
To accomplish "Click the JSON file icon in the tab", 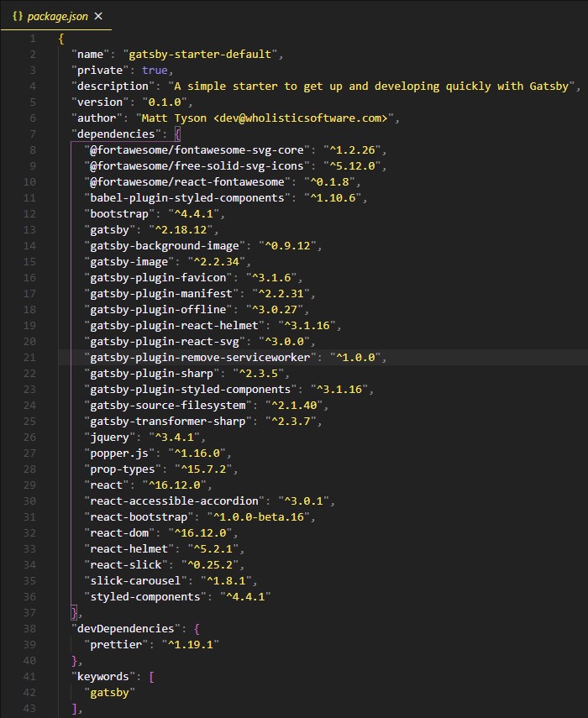I will point(18,16).
